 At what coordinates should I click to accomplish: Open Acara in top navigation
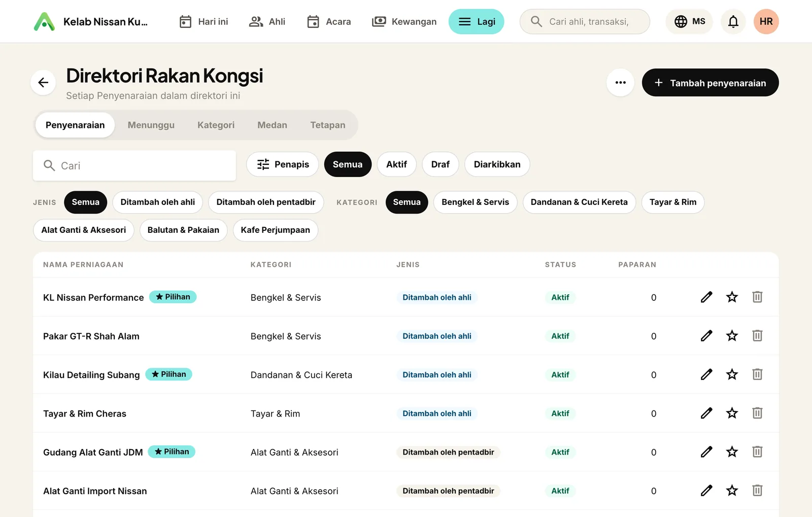point(329,21)
